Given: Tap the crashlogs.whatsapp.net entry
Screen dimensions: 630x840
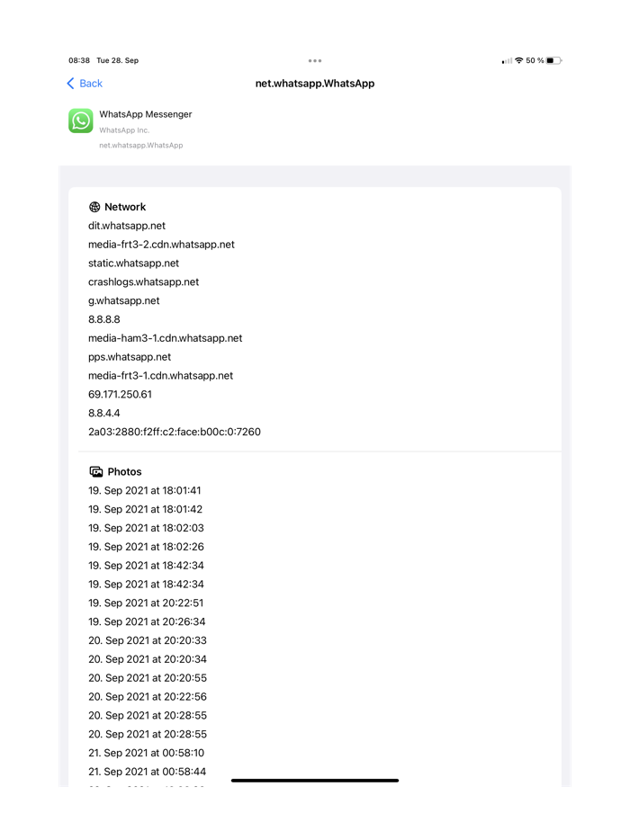Looking at the screenshot, I should [x=143, y=281].
